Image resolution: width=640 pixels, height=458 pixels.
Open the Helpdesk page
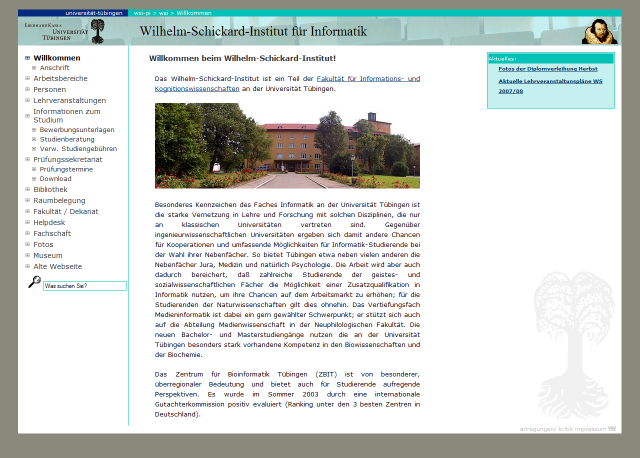(x=49, y=222)
